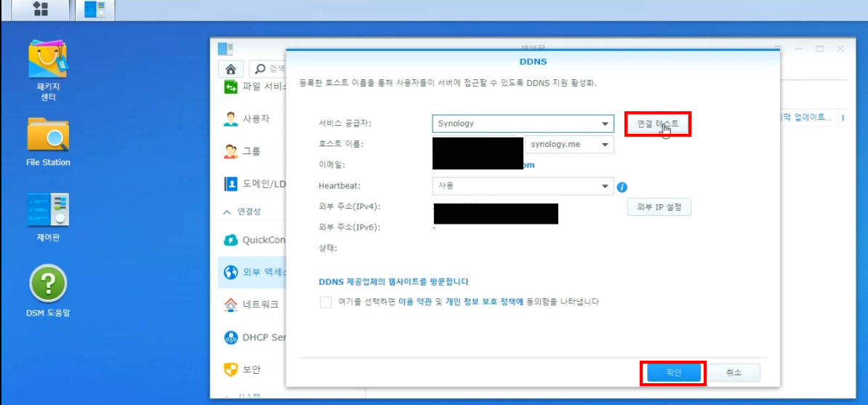The image size is (868, 405).
Task: Open the DSM main menu grid icon
Action: point(41,9)
